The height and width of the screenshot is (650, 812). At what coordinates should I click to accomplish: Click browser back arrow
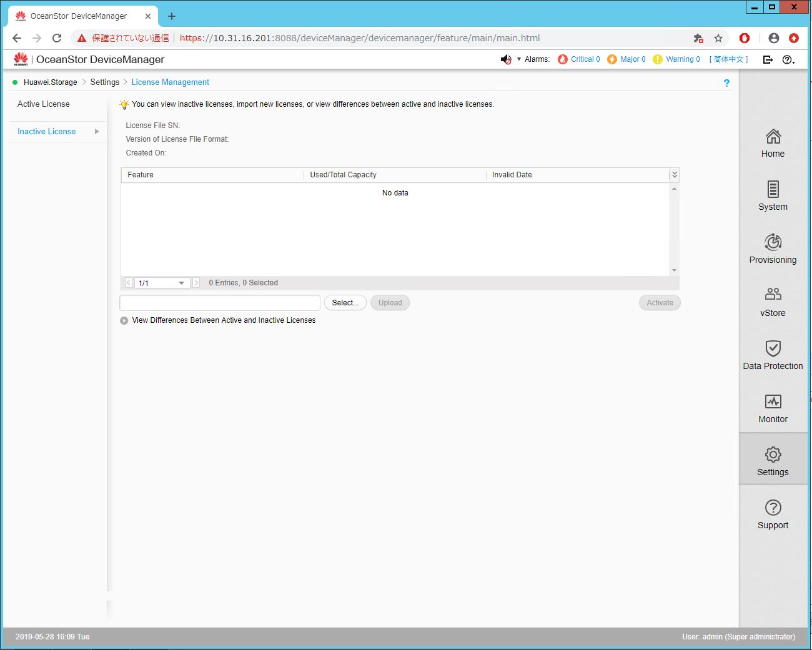point(17,38)
